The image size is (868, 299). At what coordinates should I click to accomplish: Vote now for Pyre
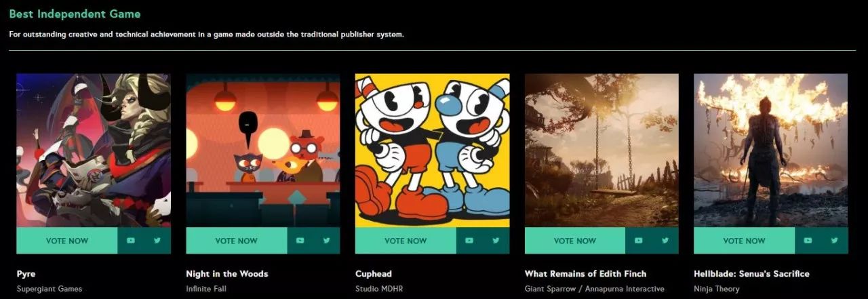66,241
